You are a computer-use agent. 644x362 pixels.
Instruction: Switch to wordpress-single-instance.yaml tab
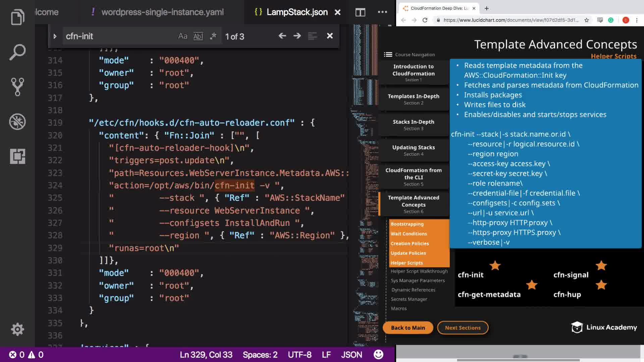[x=162, y=12]
